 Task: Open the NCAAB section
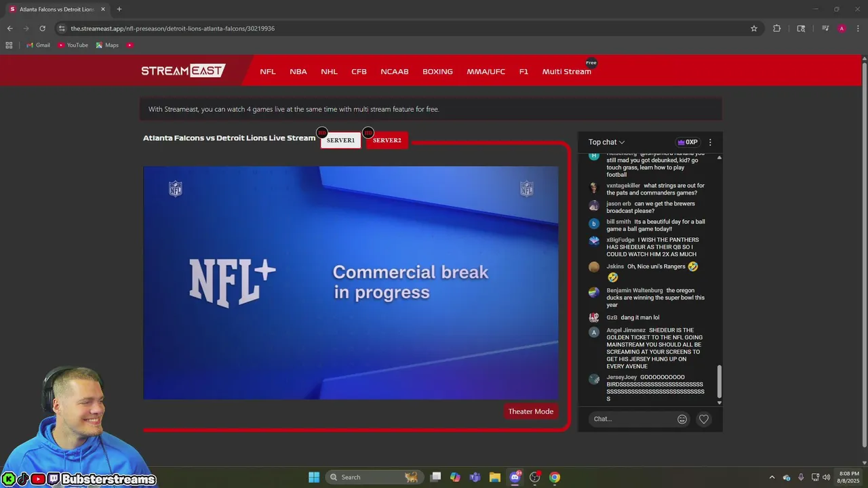(x=395, y=71)
